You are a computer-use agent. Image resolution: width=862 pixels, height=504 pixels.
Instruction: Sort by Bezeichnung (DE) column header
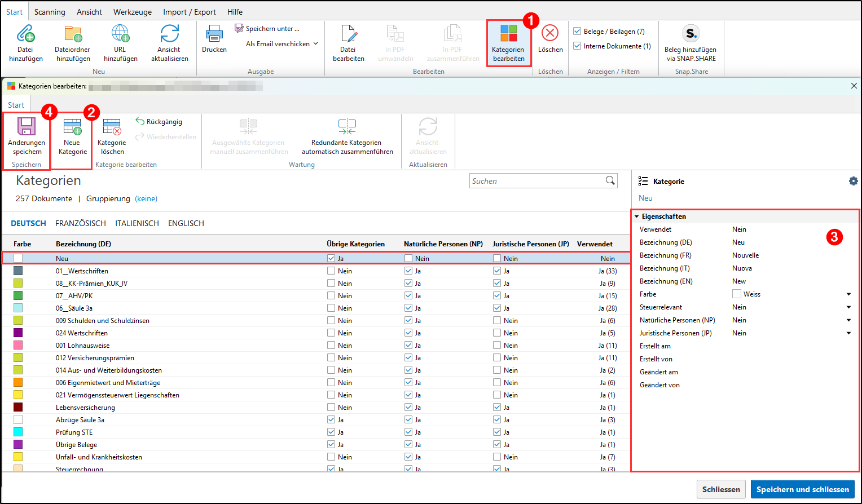83,244
